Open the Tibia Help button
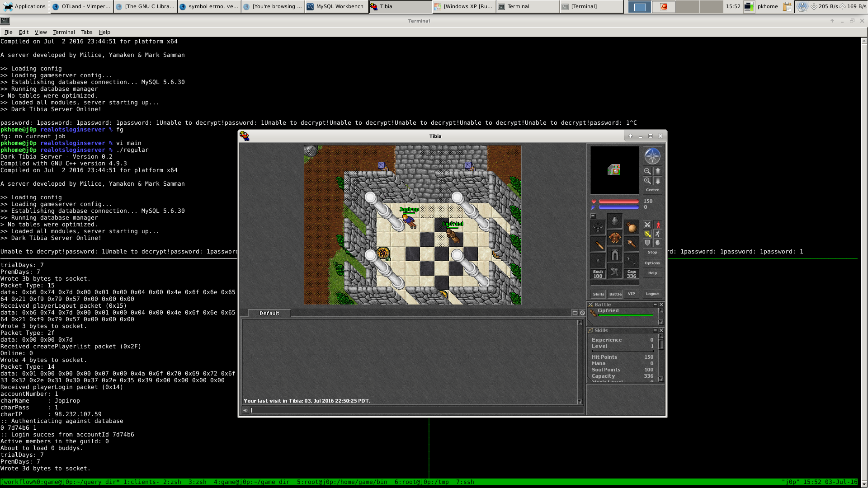Viewport: 868px width, 488px height. click(652, 273)
